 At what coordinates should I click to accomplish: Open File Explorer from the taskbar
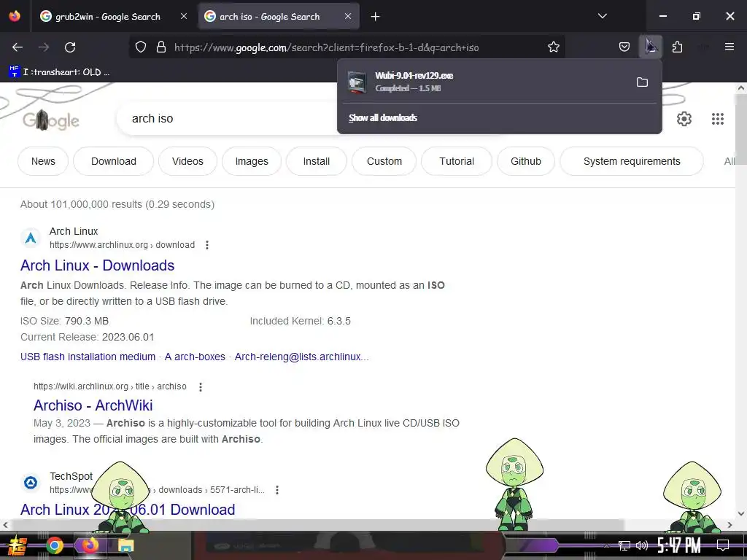(x=126, y=545)
